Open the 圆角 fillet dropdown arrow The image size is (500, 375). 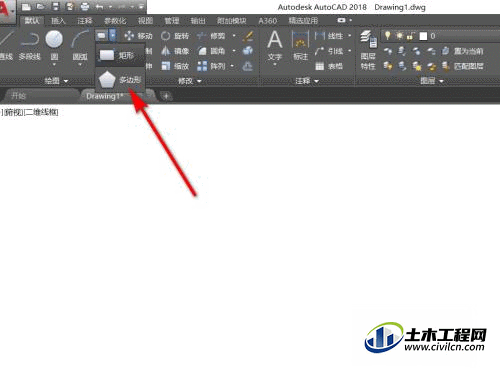(234, 51)
